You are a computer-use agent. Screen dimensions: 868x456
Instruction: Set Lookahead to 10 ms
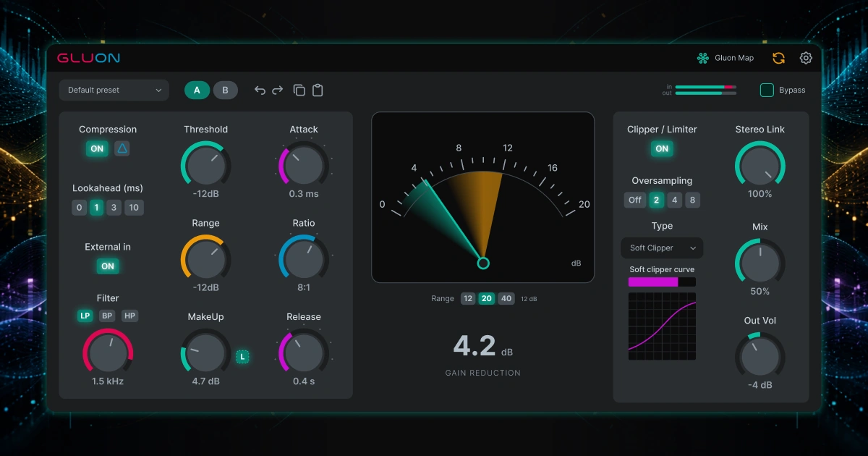(134, 208)
